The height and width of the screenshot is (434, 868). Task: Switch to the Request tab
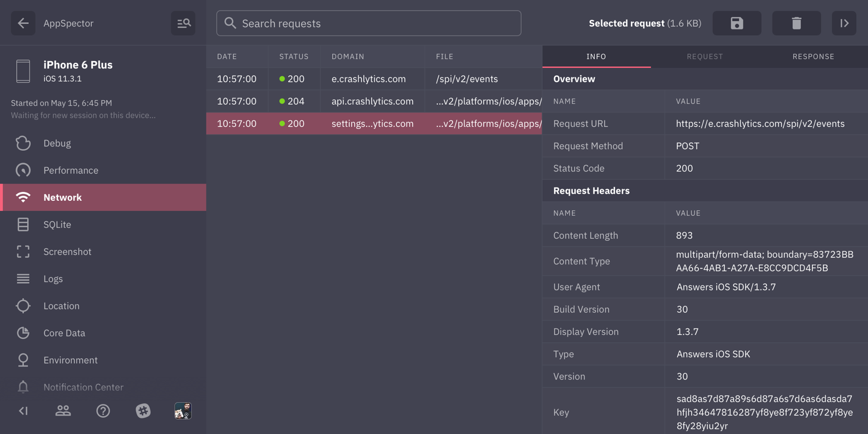[704, 57]
